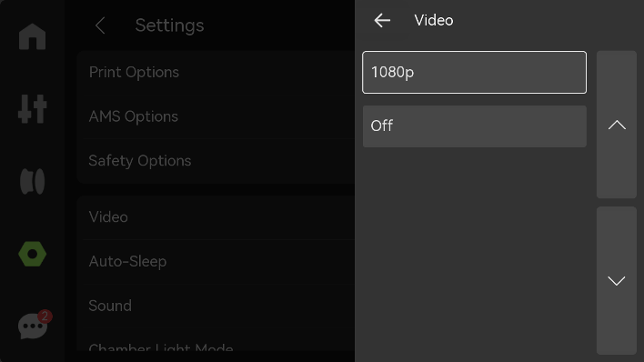Open Safety Options entry
Viewport: 644px width, 362px height.
(x=216, y=161)
